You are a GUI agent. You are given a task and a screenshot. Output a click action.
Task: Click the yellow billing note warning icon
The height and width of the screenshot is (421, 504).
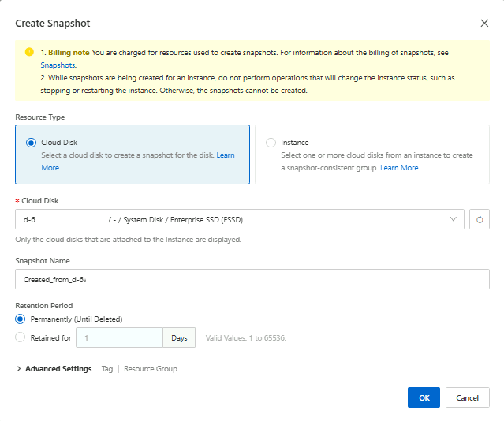pyautogui.click(x=29, y=53)
